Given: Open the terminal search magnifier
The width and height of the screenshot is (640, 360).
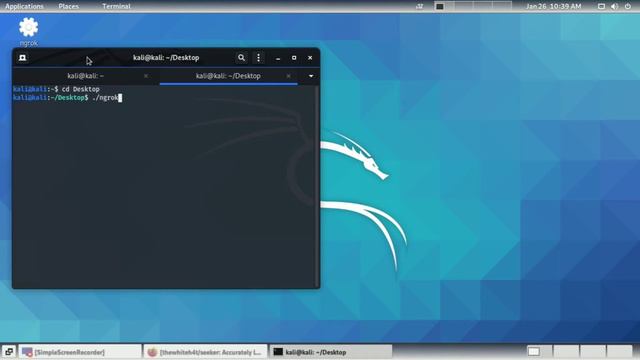Looking at the screenshot, I should pos(241,58).
